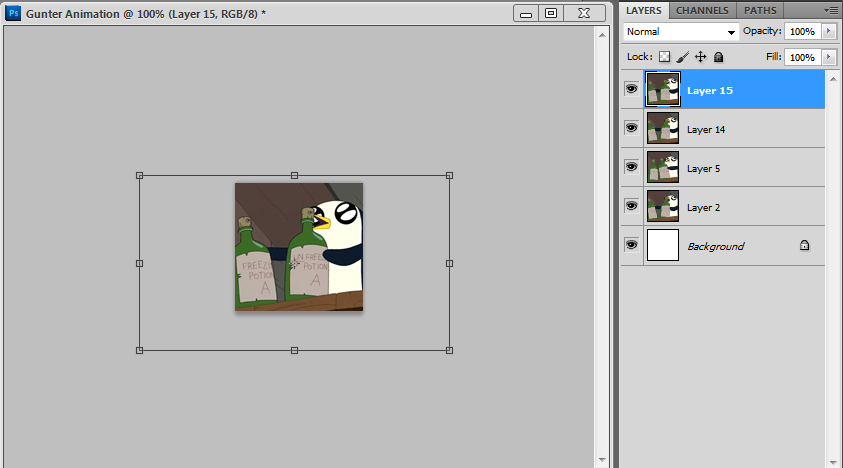The width and height of the screenshot is (843, 468).
Task: Hide Layer 14 with its eye icon
Action: pyautogui.click(x=631, y=127)
